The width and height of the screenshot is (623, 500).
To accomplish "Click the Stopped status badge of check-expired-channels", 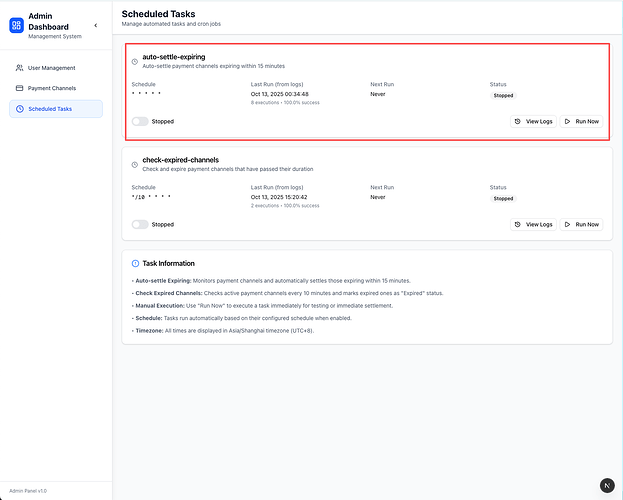I will pos(503,198).
